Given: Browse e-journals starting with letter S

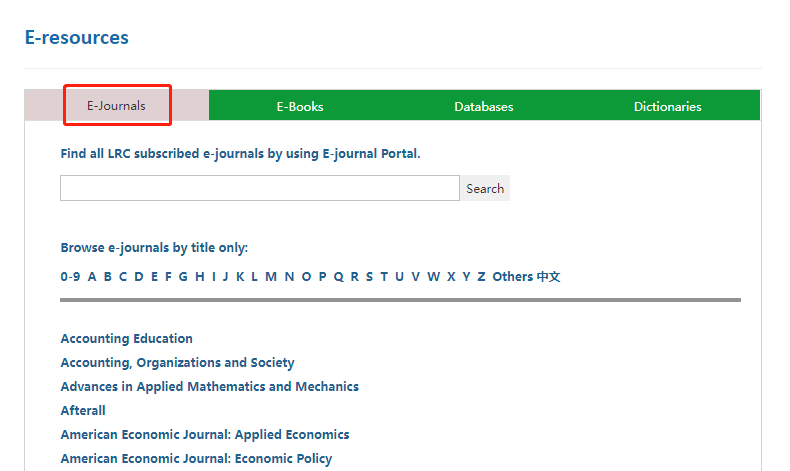Looking at the screenshot, I should click(369, 277).
